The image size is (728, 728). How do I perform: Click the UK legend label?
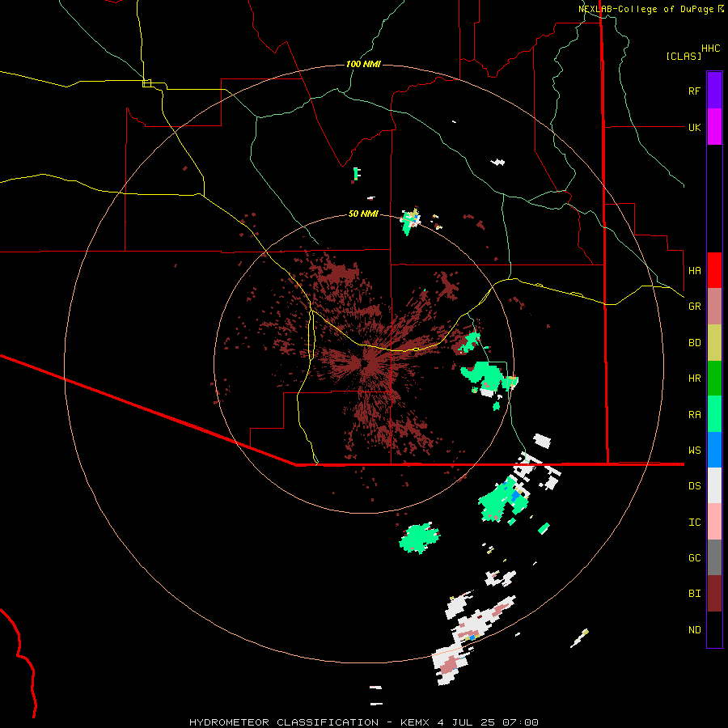pos(694,127)
